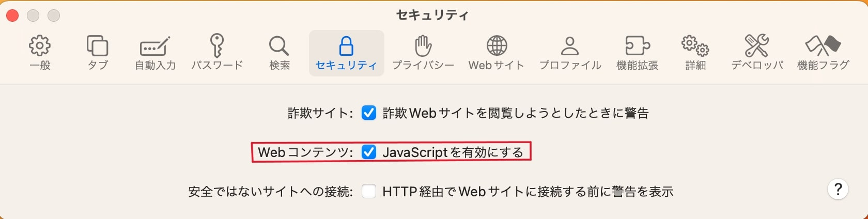Click the lock icon of セキュリティ tab
The height and width of the screenshot is (219, 868).
(346, 46)
